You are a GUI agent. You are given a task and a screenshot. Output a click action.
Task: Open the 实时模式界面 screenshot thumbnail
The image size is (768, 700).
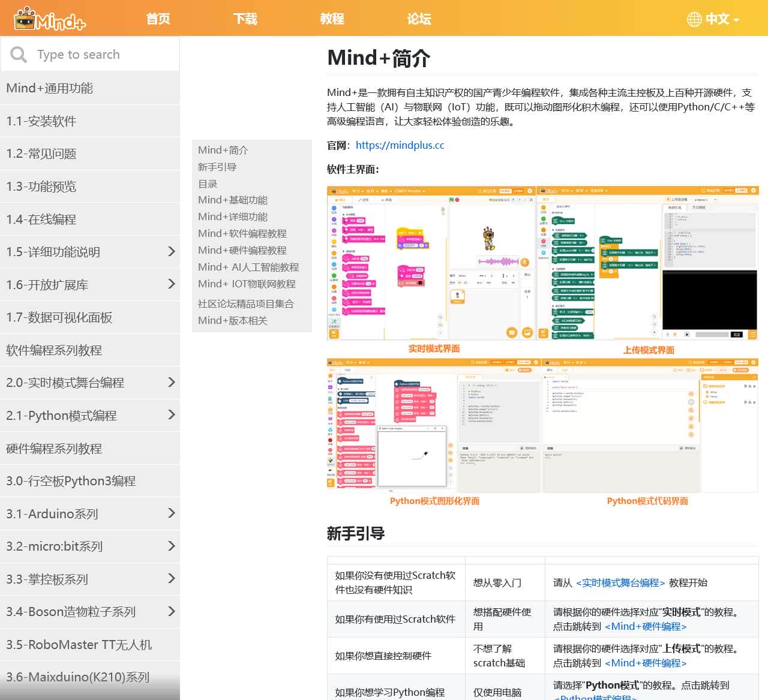pos(431,264)
